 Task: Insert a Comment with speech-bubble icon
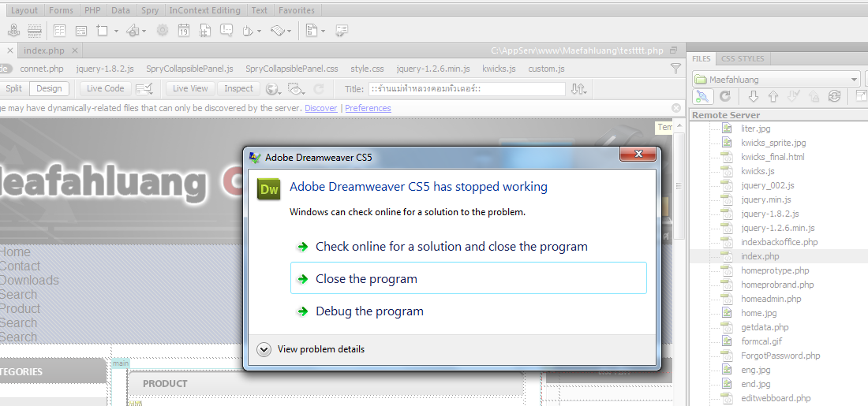tap(226, 31)
